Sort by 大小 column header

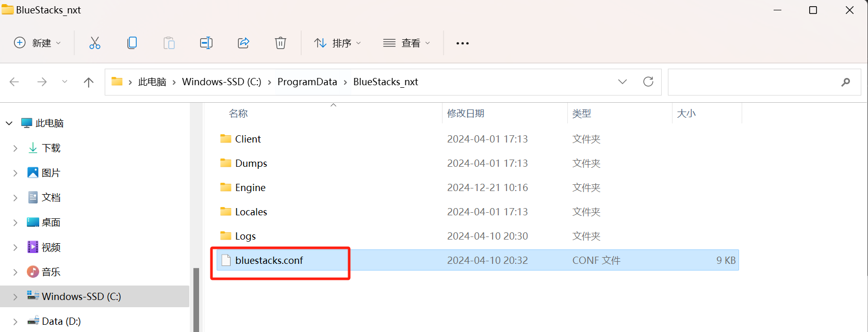686,114
